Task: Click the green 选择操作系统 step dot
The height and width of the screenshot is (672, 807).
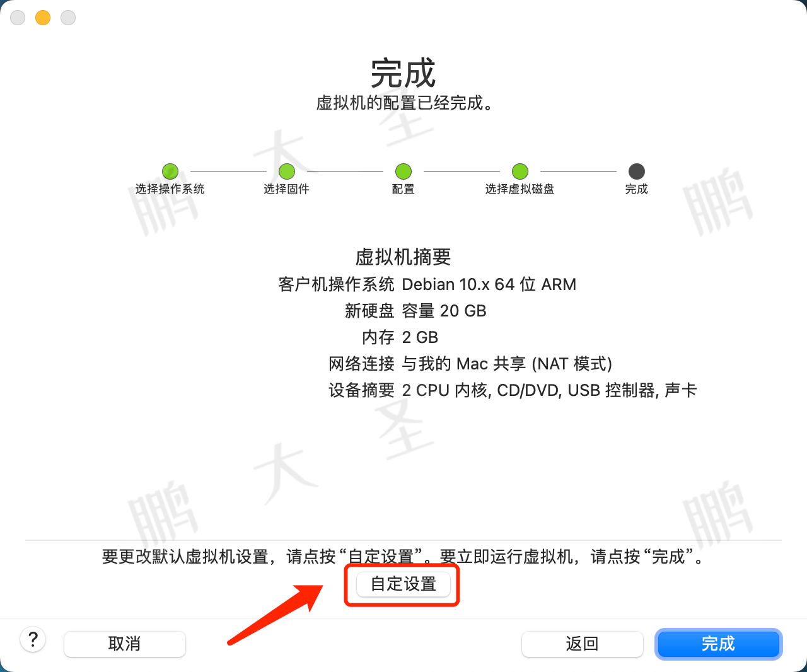Action: click(x=170, y=171)
